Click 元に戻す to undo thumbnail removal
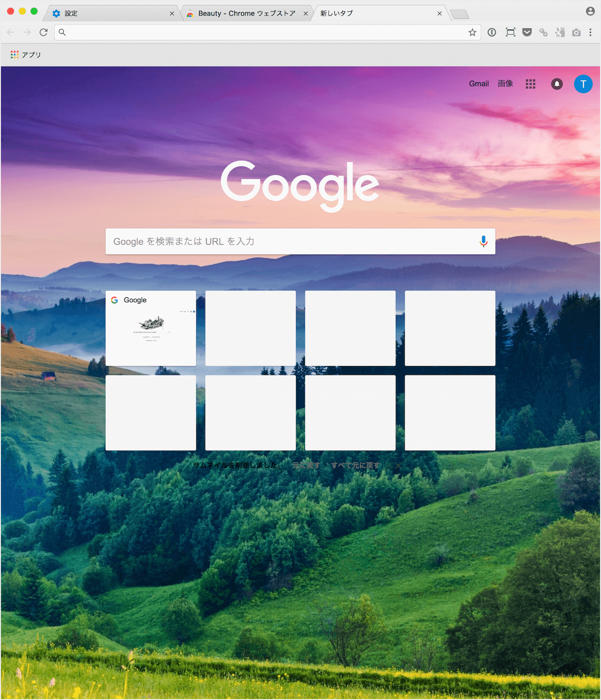 point(306,466)
